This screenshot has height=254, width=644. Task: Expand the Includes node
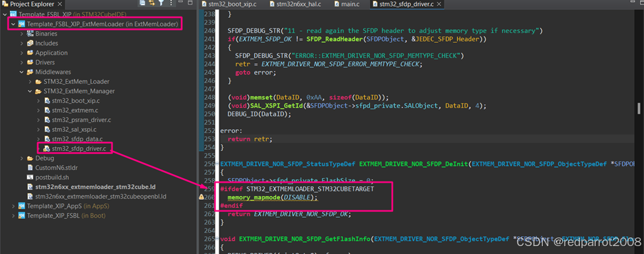tap(21, 43)
